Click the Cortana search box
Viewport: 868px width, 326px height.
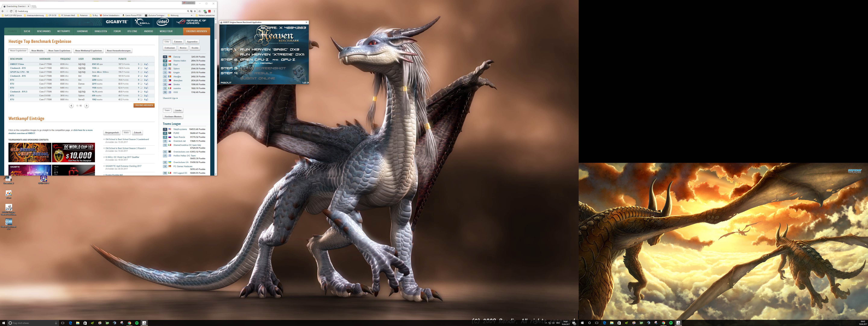(33, 323)
